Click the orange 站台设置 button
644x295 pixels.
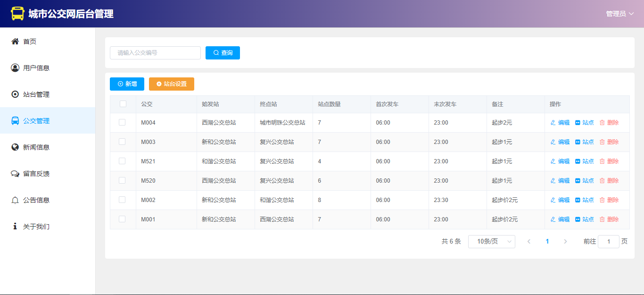pos(171,84)
